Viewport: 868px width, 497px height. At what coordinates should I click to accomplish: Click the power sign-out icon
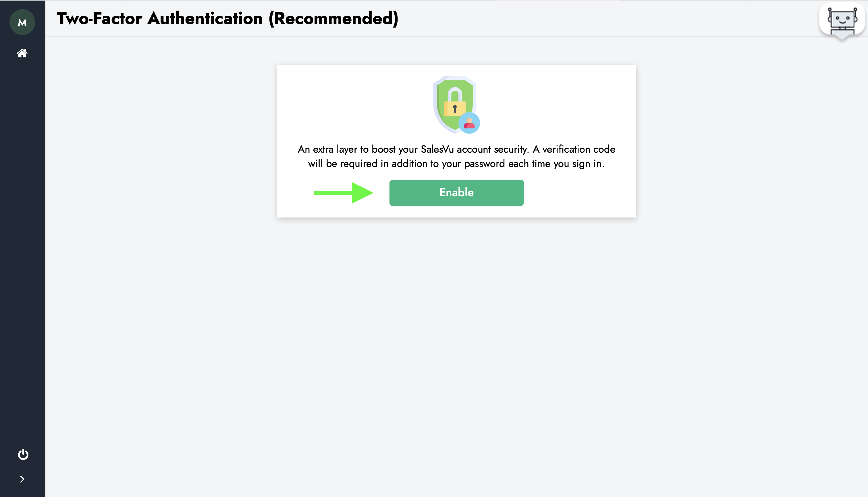click(x=23, y=454)
